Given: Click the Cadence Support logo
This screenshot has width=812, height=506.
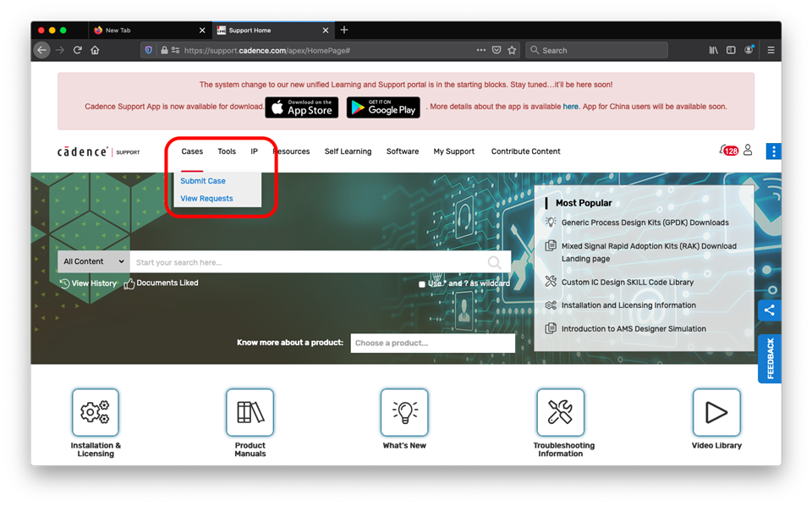Looking at the screenshot, I should tap(98, 151).
